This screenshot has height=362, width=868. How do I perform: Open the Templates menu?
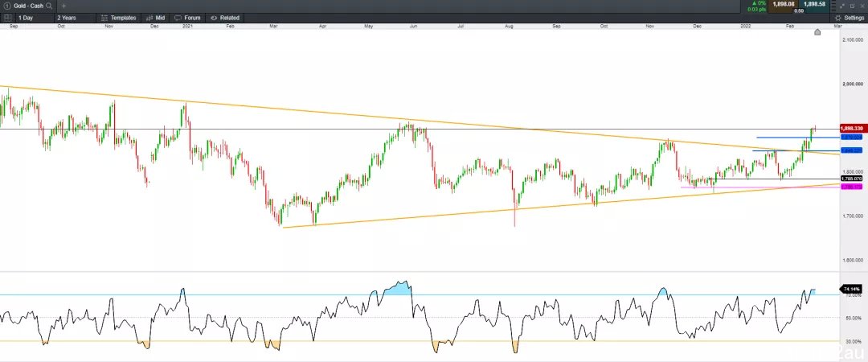pos(118,18)
